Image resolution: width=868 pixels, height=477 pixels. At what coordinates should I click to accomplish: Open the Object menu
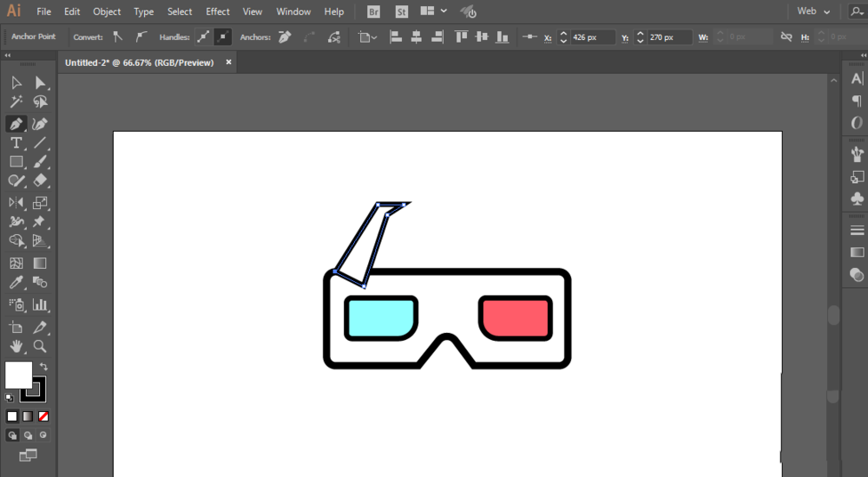[107, 11]
